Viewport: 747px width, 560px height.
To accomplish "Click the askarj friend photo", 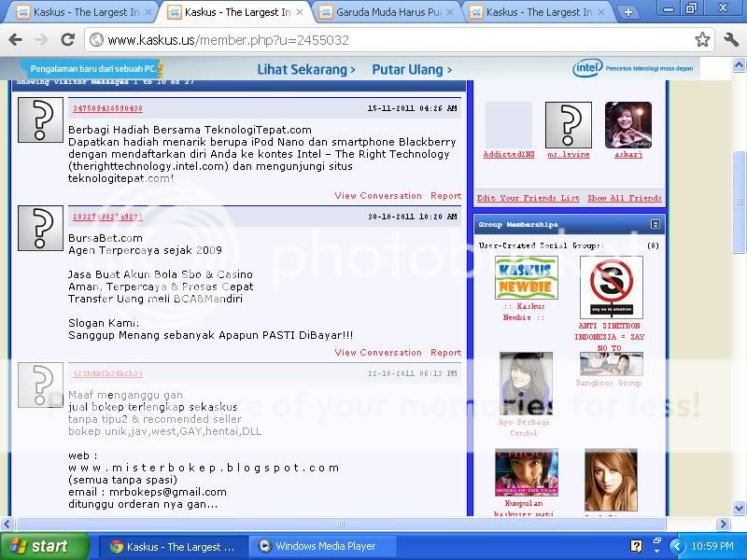I will pos(627,125).
